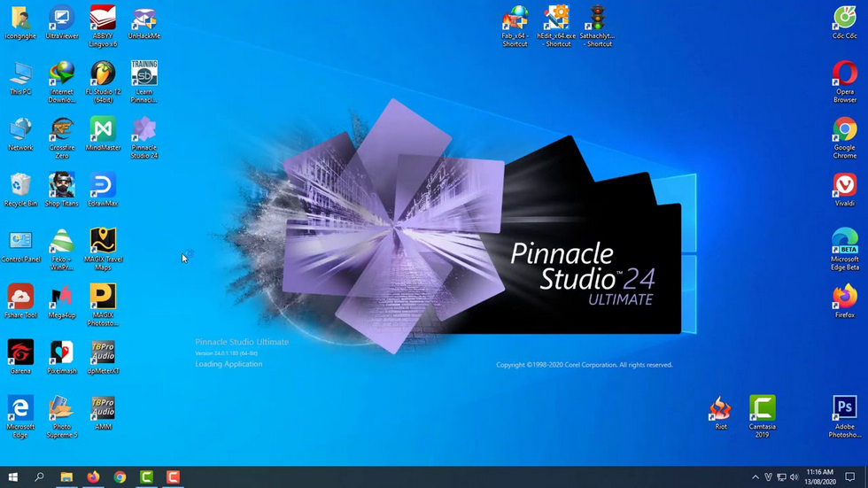Open the Network desktop icon
Image resolution: width=868 pixels, height=488 pixels.
click(20, 134)
